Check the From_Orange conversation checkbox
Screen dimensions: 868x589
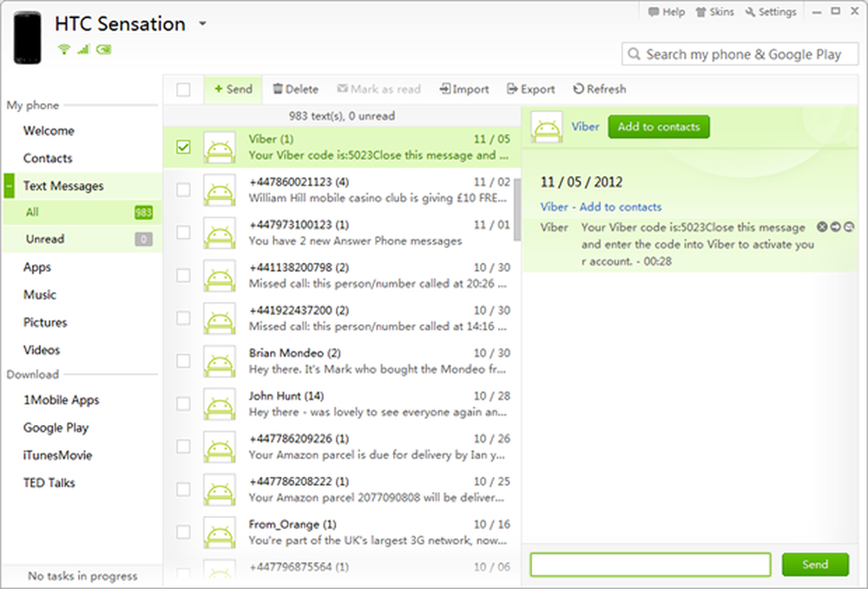[183, 532]
